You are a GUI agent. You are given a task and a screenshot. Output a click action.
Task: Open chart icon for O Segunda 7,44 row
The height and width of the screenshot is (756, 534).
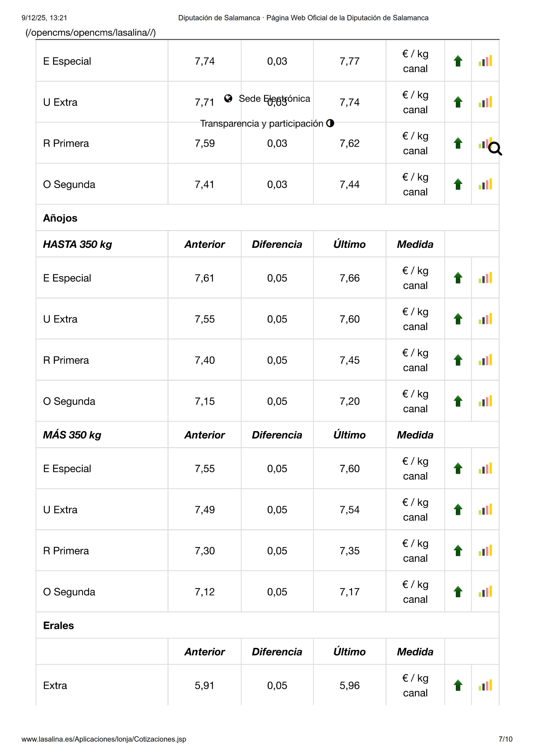click(485, 184)
